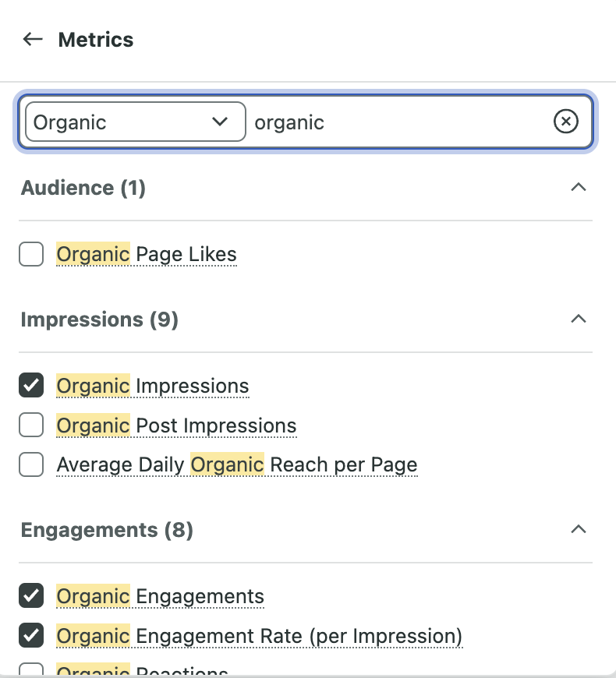
Task: Collapse the Engagements section
Action: coord(578,530)
